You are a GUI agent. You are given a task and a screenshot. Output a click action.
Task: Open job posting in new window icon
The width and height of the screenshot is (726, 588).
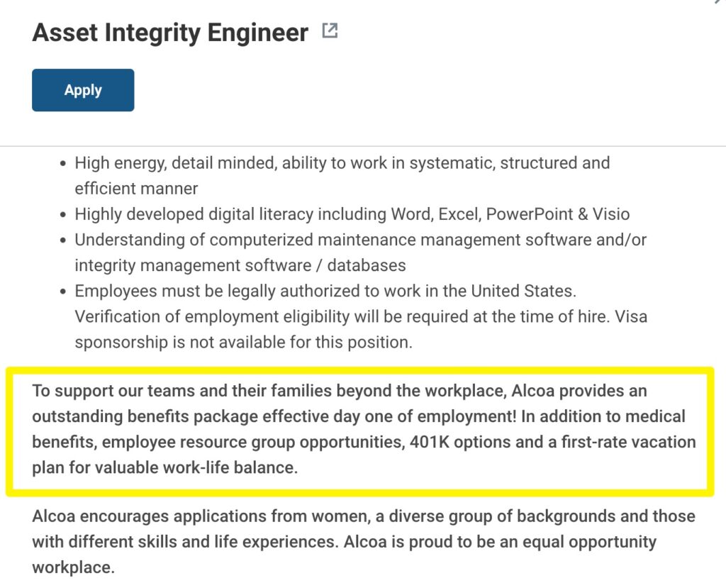330,31
